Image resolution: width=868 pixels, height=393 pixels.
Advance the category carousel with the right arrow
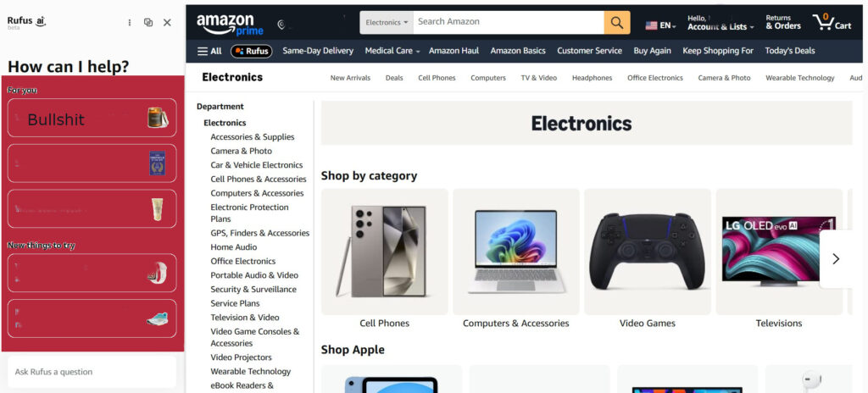pyautogui.click(x=836, y=259)
